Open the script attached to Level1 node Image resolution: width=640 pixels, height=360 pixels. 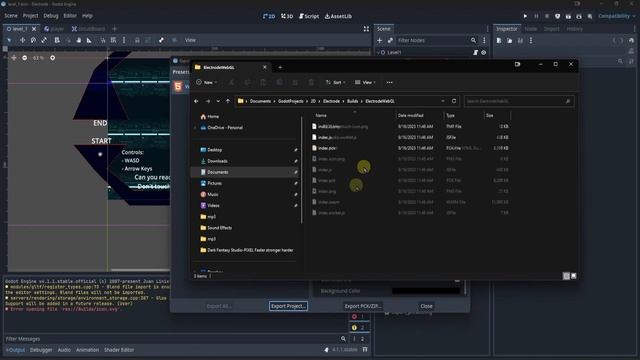click(476, 53)
